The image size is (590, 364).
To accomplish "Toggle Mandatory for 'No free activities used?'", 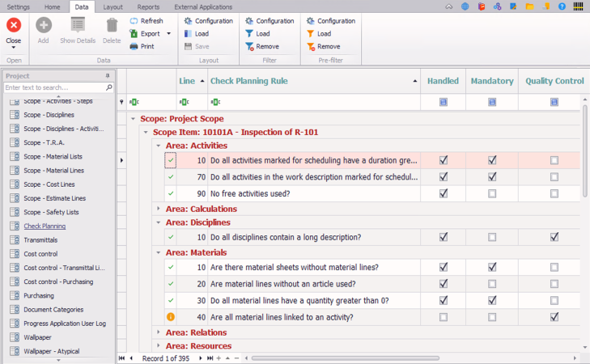I will (x=492, y=193).
